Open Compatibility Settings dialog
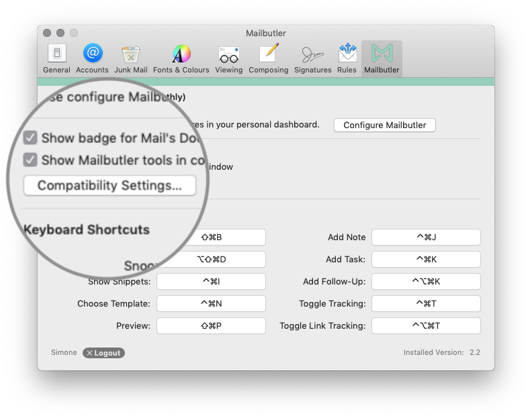The height and width of the screenshot is (420, 532). coord(109,185)
